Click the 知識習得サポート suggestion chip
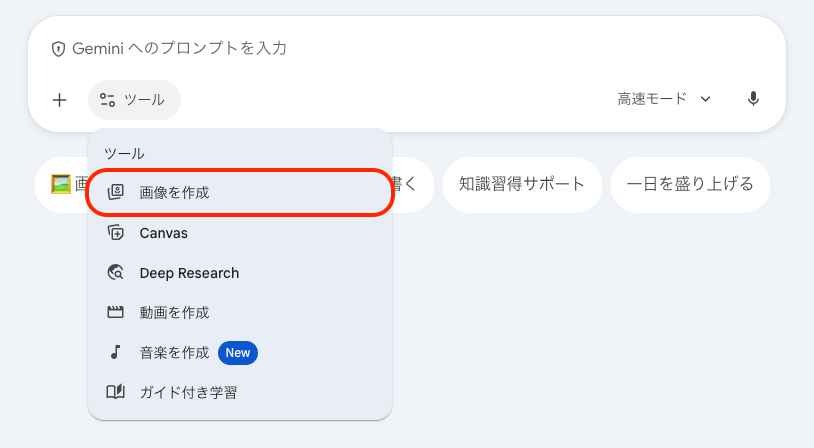Image resolution: width=814 pixels, height=448 pixels. pyautogui.click(x=521, y=184)
